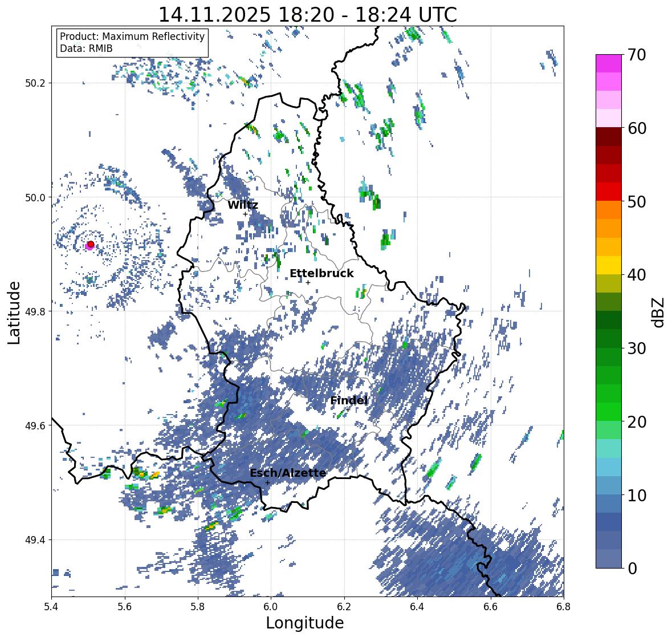Select the Findel location label
Image resolution: width=672 pixels, height=637 pixels.
click(349, 400)
